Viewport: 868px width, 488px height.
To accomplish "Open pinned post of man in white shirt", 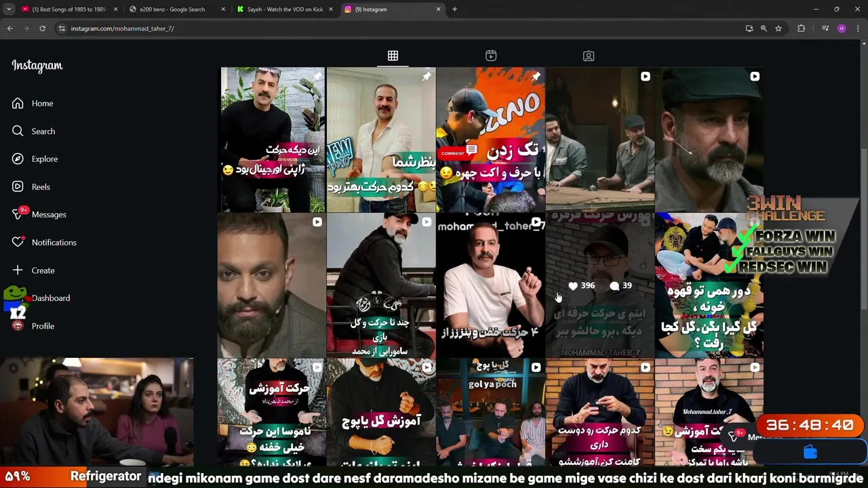I will click(381, 140).
